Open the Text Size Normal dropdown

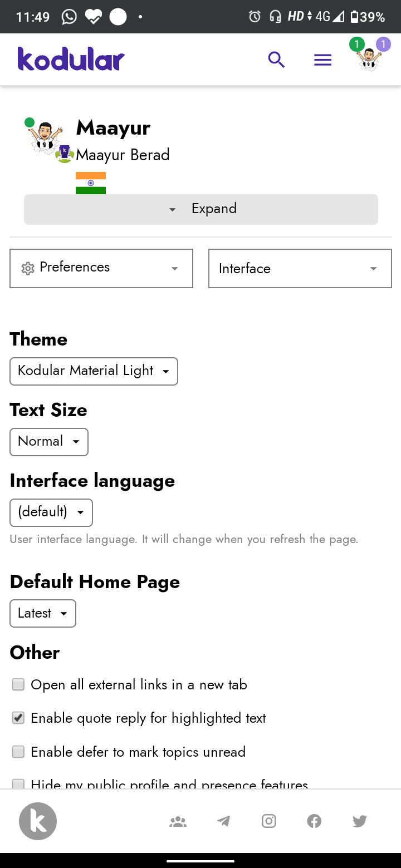tap(49, 442)
